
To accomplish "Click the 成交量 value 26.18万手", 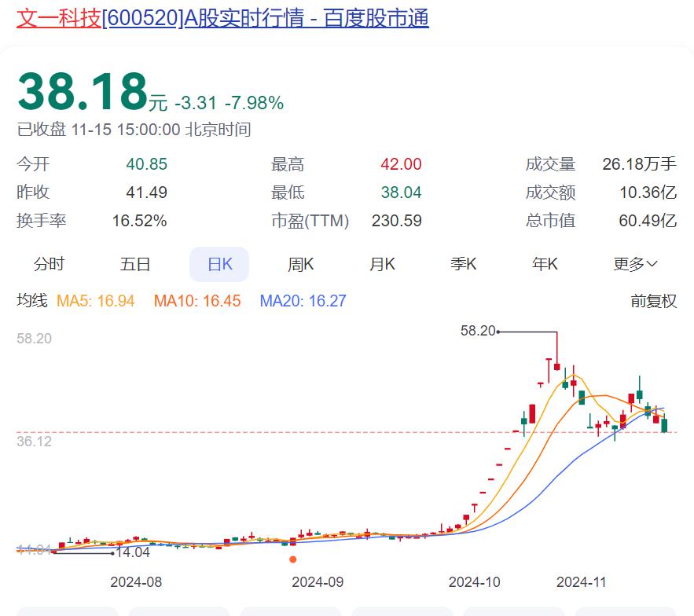I will click(640, 164).
